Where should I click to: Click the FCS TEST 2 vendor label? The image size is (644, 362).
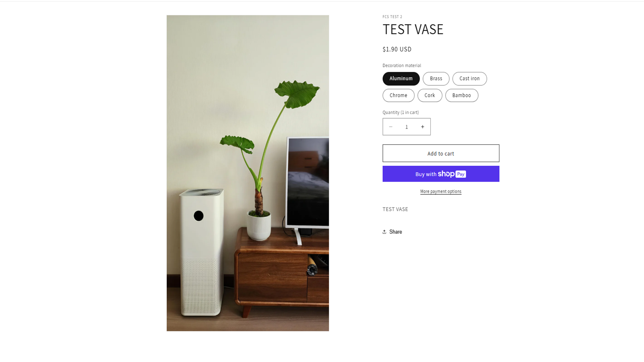pos(392,17)
